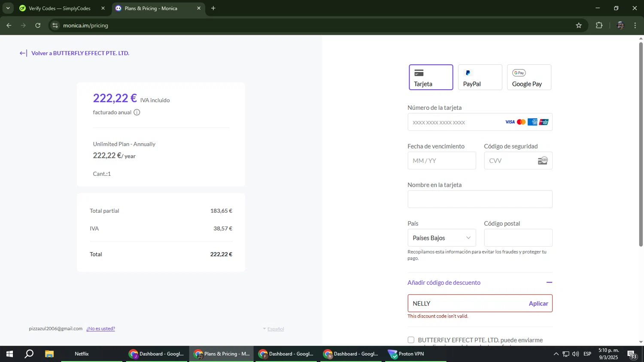Choose PayPal payment option
The height and width of the screenshot is (362, 644).
click(480, 77)
